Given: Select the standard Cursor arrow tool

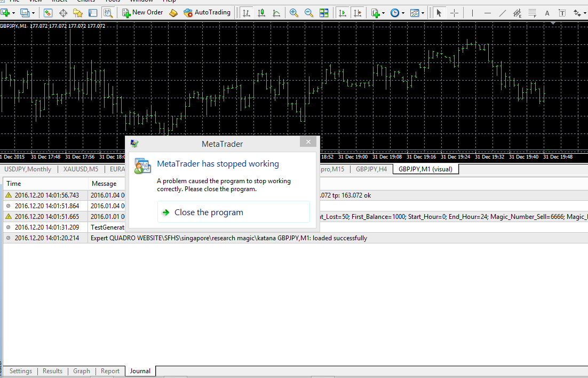Looking at the screenshot, I should click(x=439, y=13).
